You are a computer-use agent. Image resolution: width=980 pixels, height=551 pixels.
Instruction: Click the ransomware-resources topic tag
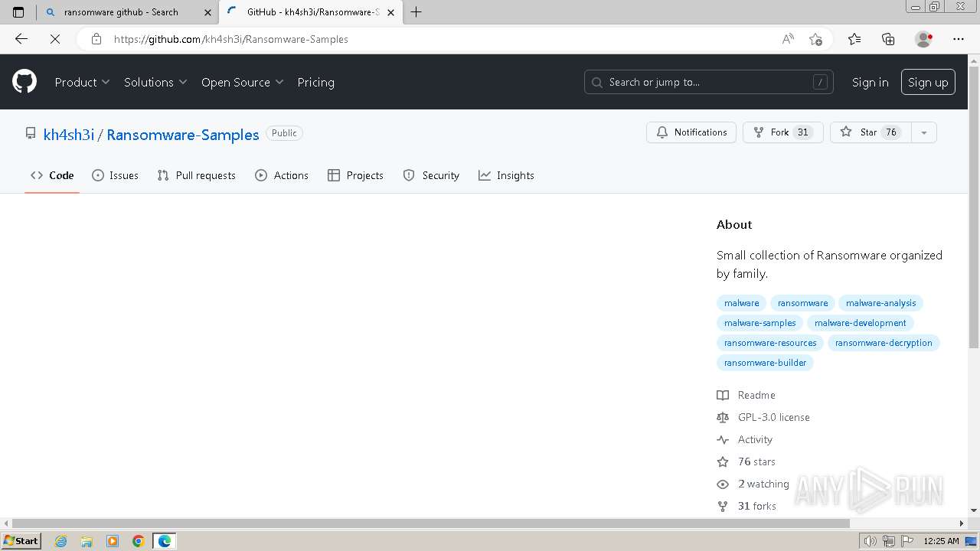coord(770,343)
